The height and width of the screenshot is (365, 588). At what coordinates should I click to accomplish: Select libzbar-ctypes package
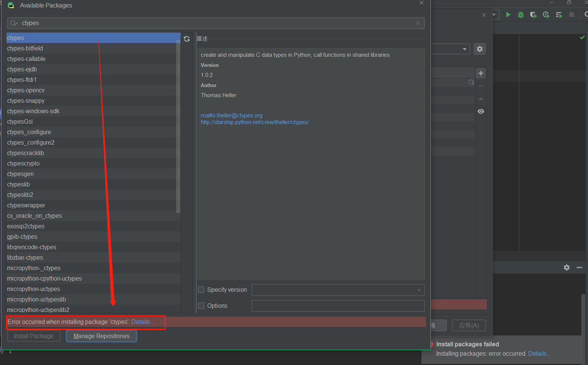[x=93, y=257]
